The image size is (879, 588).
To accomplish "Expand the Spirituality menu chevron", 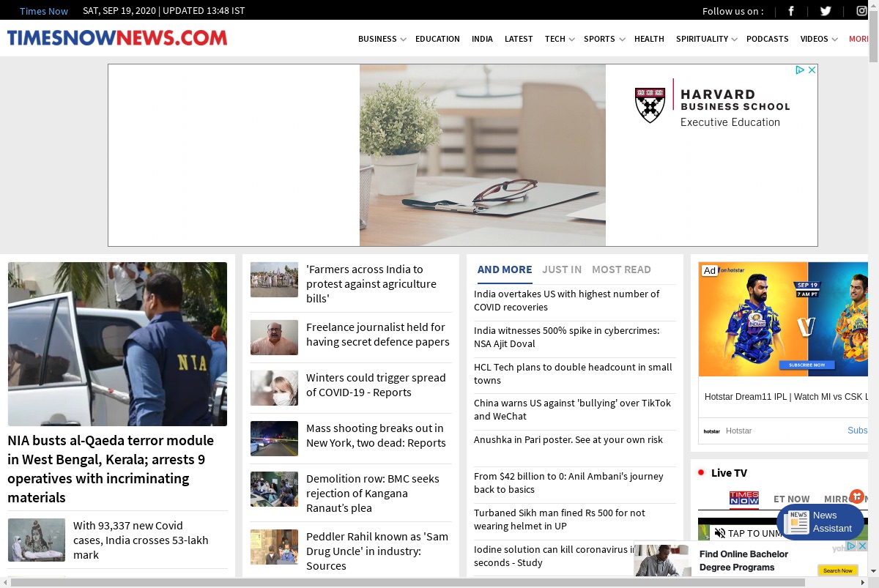I will click(734, 40).
